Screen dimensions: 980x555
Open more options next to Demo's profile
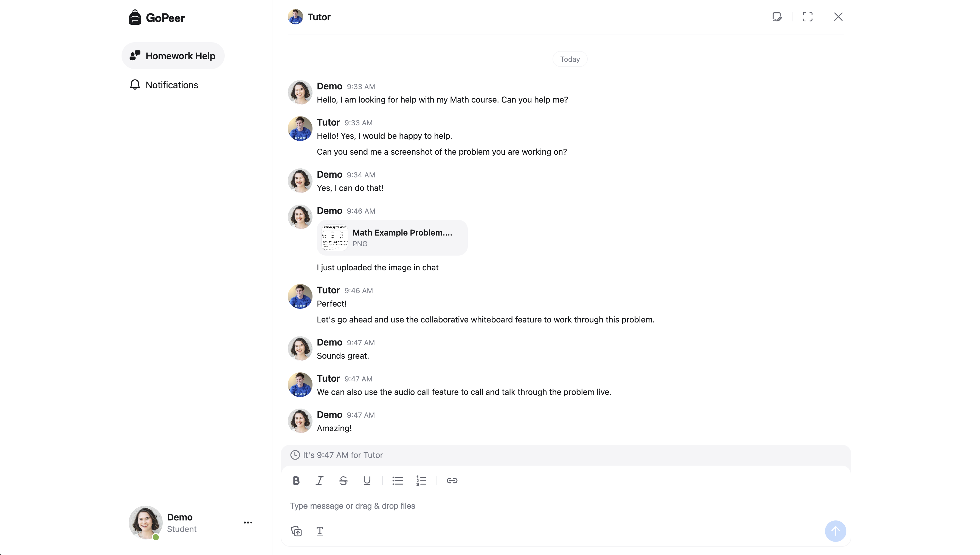[x=248, y=523]
